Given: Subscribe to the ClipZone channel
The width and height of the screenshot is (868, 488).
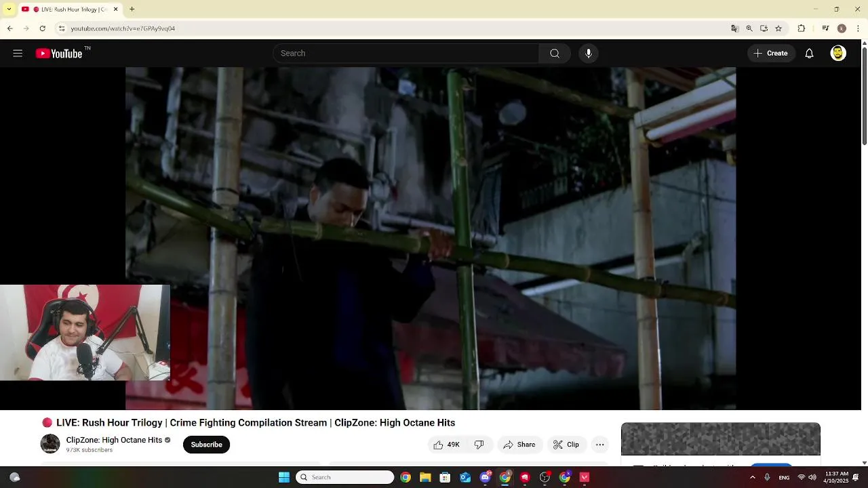Looking at the screenshot, I should coord(206,445).
